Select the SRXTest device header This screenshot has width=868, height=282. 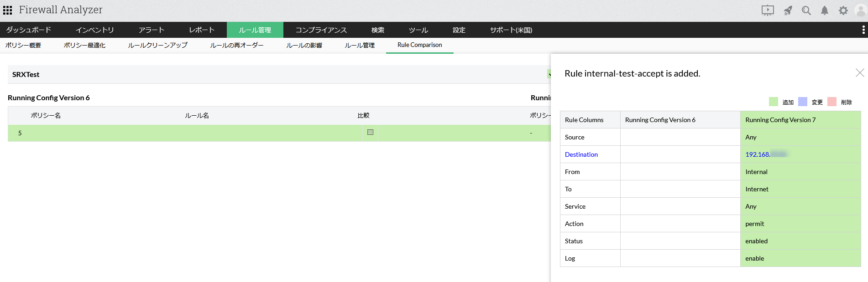click(x=26, y=75)
